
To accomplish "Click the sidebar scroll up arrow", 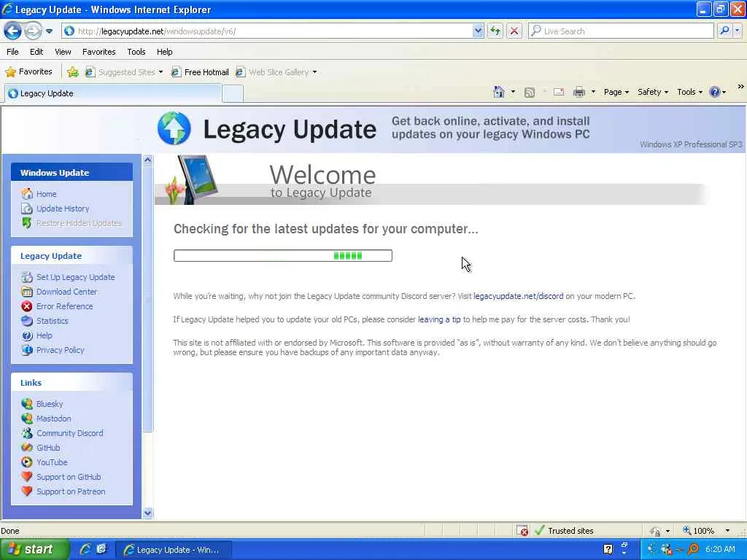I will pos(147,160).
